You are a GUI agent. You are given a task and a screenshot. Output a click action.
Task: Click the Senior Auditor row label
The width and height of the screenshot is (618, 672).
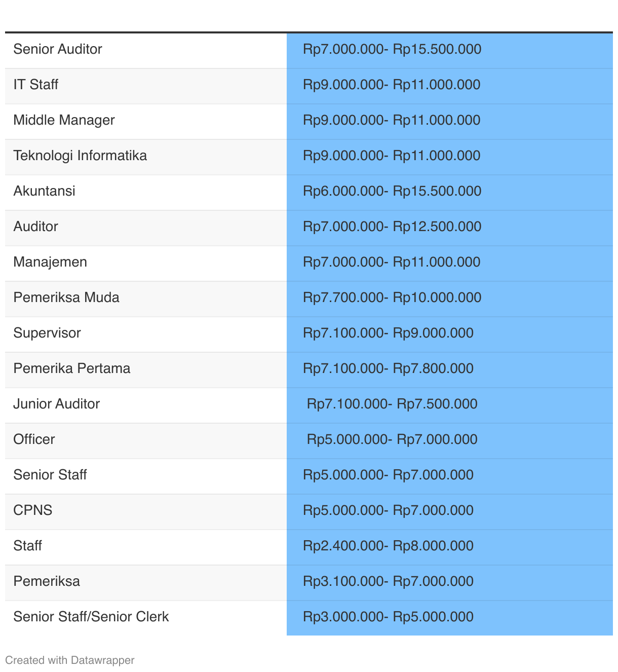click(58, 49)
